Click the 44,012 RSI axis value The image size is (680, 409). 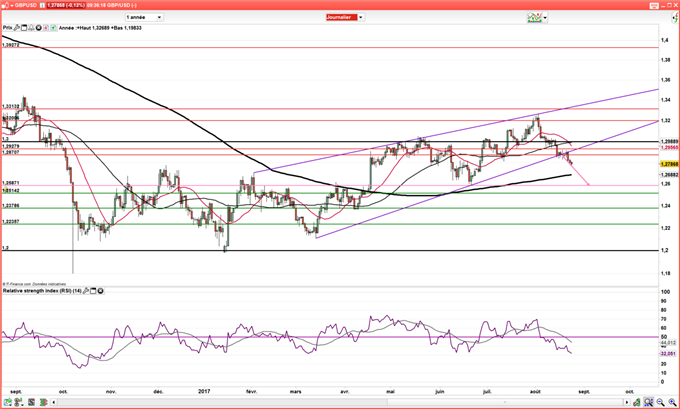pyautogui.click(x=669, y=343)
